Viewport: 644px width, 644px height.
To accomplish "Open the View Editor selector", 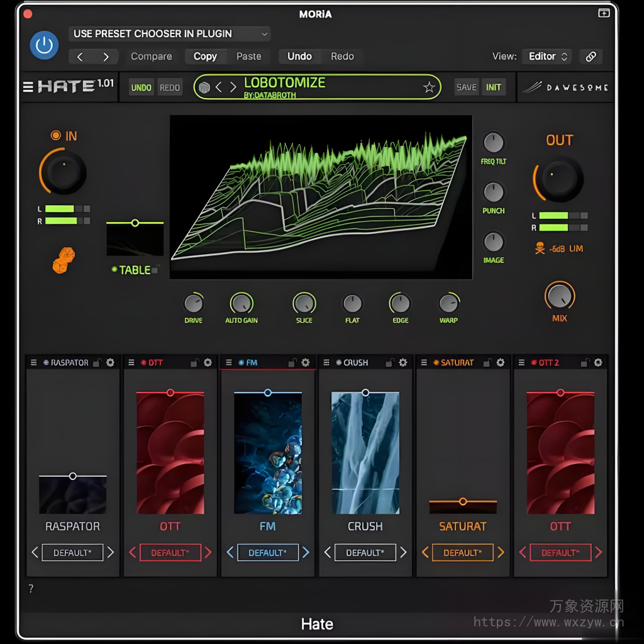I will coord(546,56).
